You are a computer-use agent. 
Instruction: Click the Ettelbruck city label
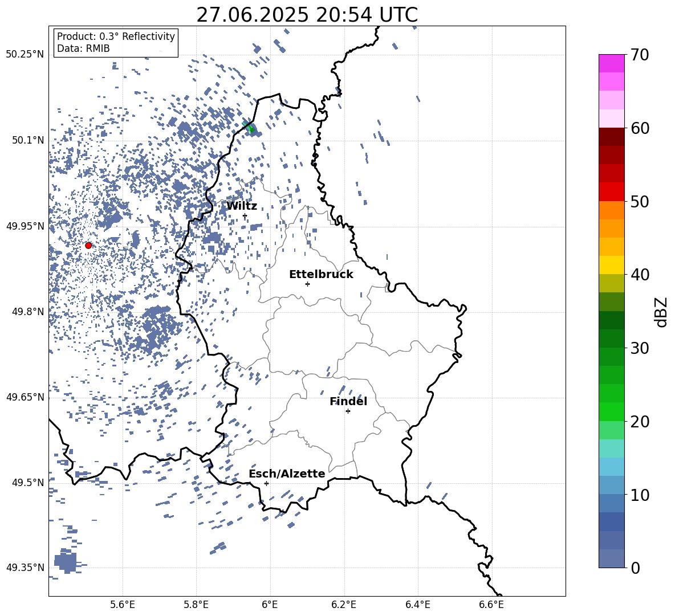coord(321,275)
